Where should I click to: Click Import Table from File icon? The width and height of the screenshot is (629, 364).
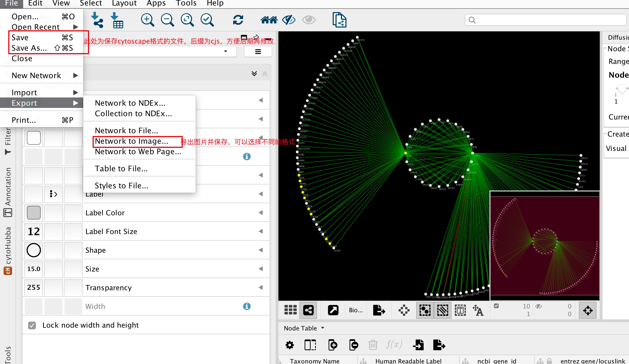pos(117,20)
